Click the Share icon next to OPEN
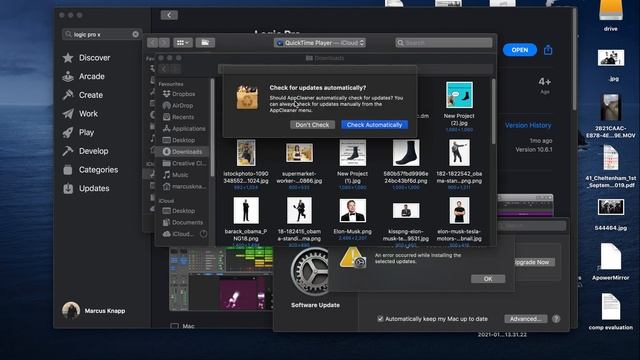The height and width of the screenshot is (360, 640). 548,50
